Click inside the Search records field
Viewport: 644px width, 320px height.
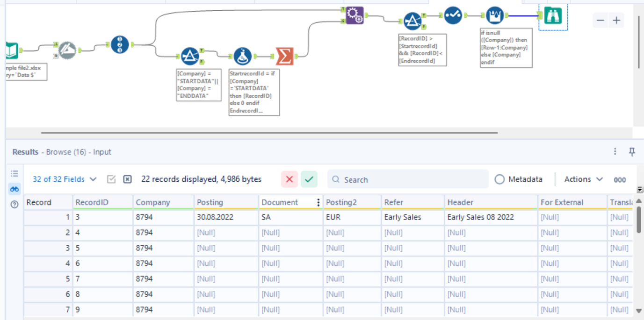pos(407,179)
